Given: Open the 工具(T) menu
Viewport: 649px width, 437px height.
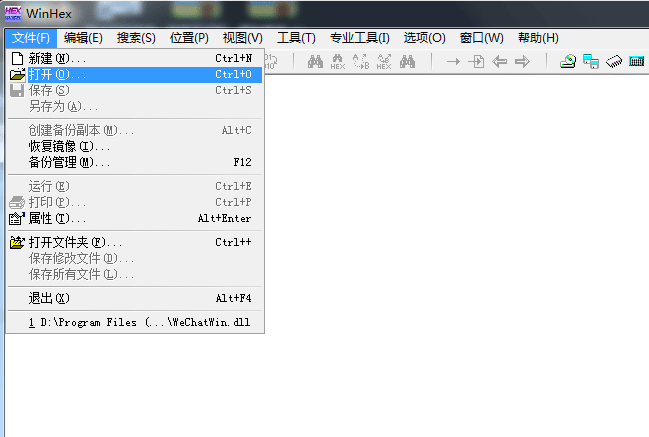Looking at the screenshot, I should pos(296,38).
